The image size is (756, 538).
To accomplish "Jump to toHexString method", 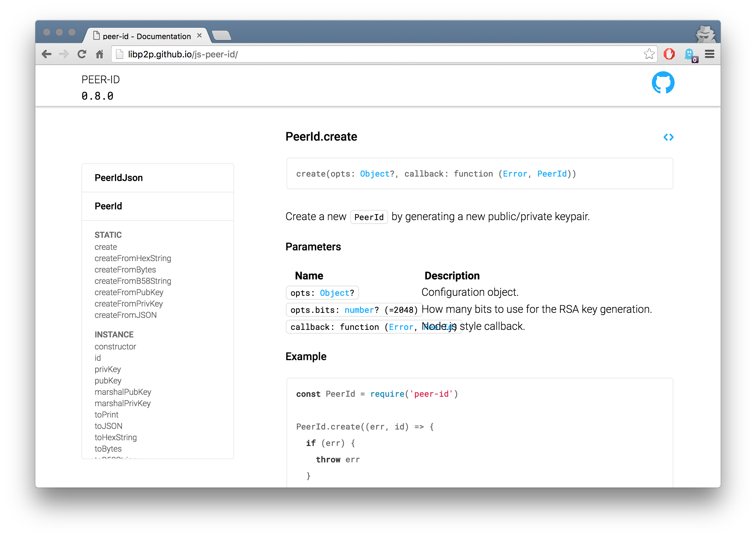I will coord(115,437).
